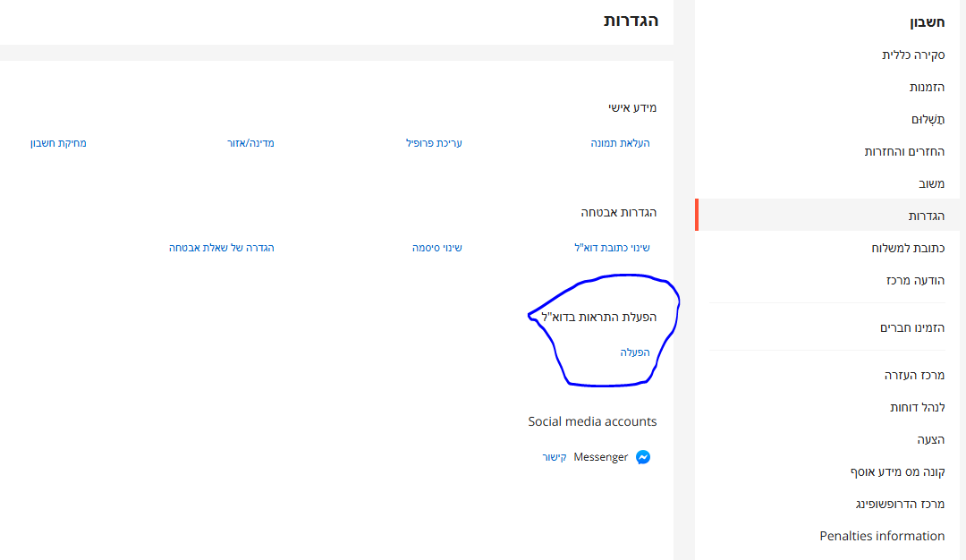Open הודעה מרכז sidebar item
This screenshot has height=560, width=966.
tap(916, 280)
